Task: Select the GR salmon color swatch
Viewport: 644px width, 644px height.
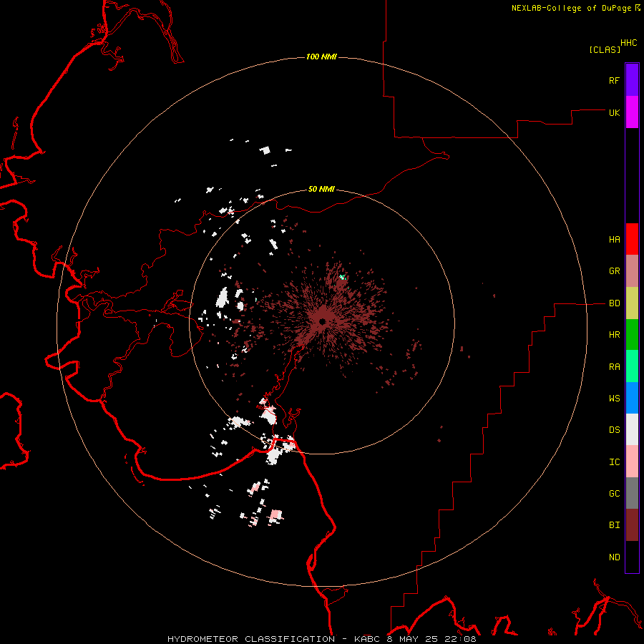Action: point(632,271)
